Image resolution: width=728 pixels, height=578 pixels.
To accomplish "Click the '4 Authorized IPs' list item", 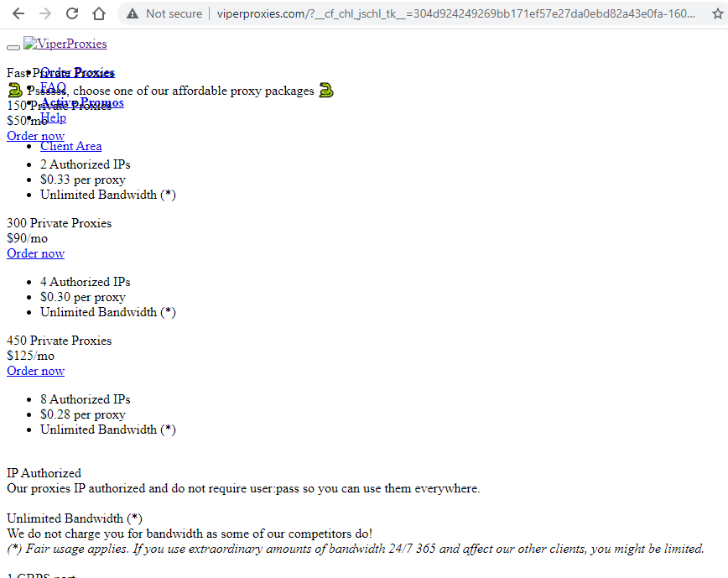I will pyautogui.click(x=86, y=282).
